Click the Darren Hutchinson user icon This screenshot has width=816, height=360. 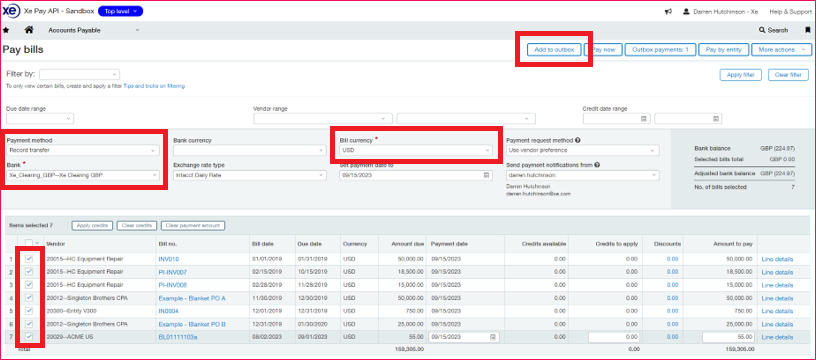(686, 11)
